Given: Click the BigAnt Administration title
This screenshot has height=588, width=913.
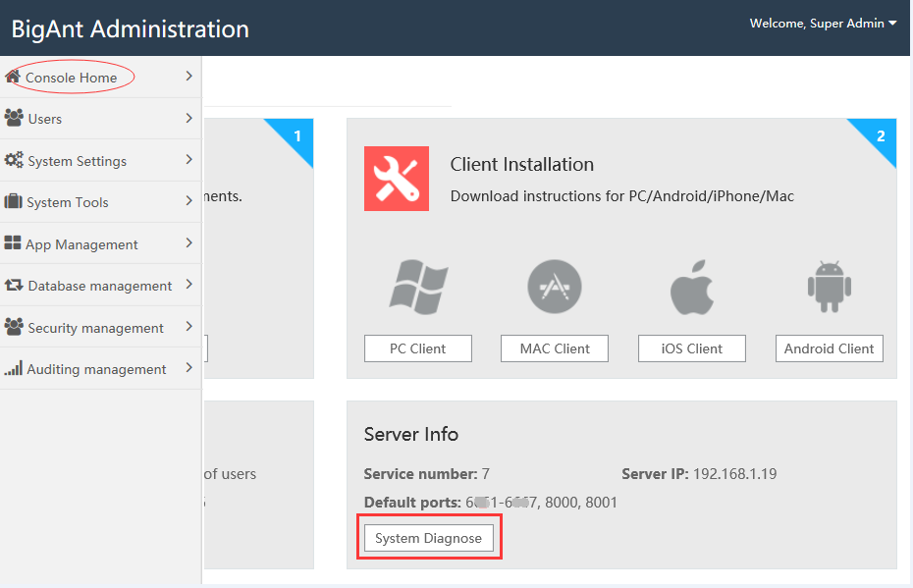Looking at the screenshot, I should 131,29.
